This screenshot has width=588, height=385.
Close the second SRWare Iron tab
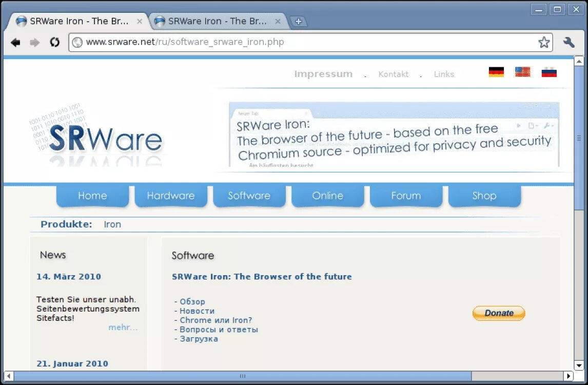pyautogui.click(x=278, y=22)
